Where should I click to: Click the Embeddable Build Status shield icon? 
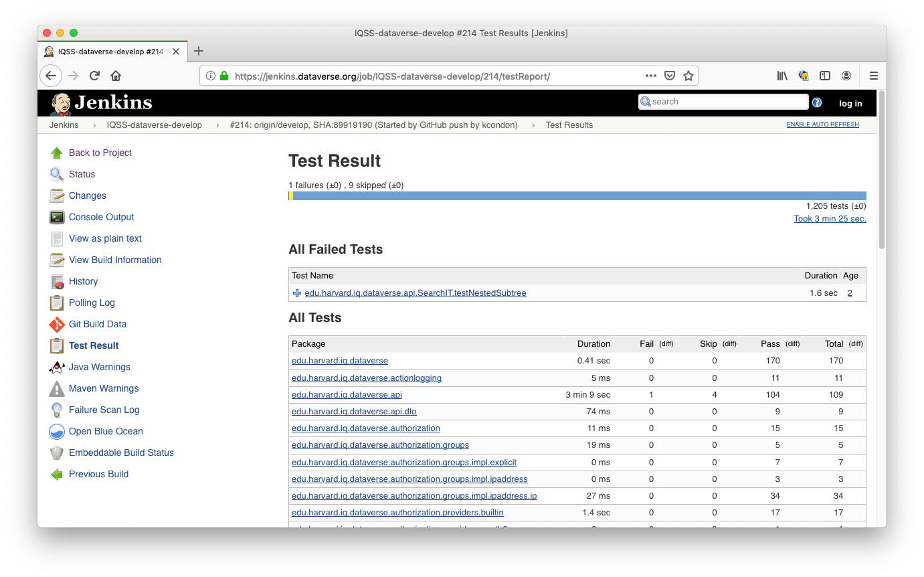point(57,452)
